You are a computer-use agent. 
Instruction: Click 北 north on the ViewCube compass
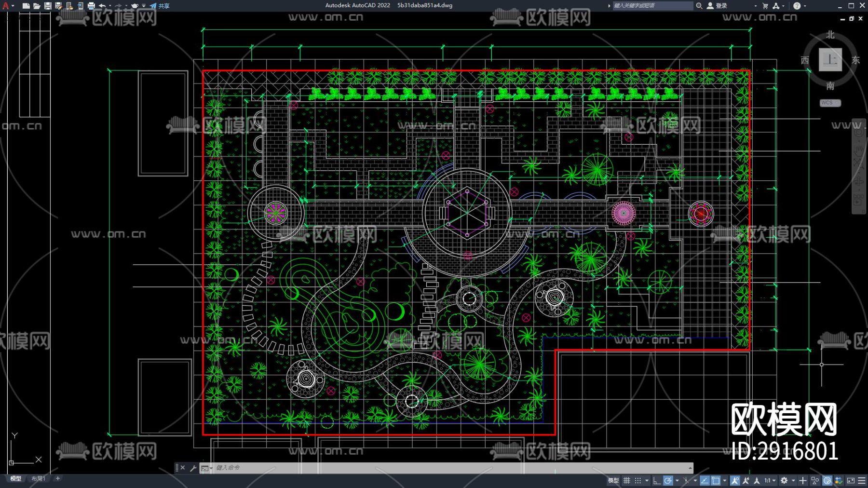tap(830, 35)
